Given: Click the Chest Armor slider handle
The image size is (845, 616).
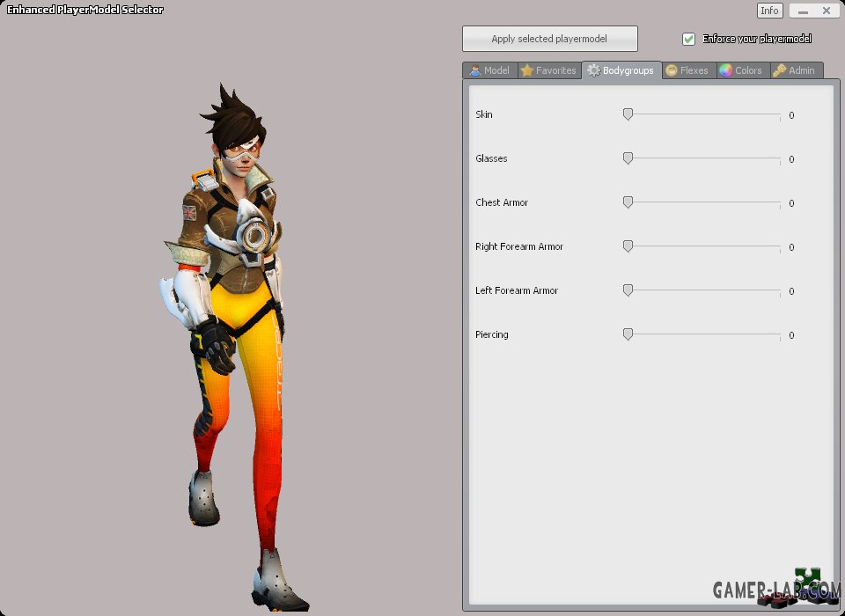Looking at the screenshot, I should click(628, 202).
